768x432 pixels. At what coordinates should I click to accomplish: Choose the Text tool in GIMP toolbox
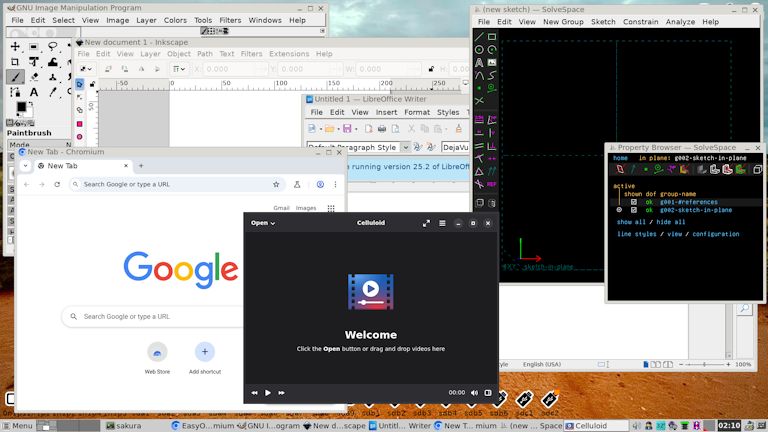pos(33,92)
